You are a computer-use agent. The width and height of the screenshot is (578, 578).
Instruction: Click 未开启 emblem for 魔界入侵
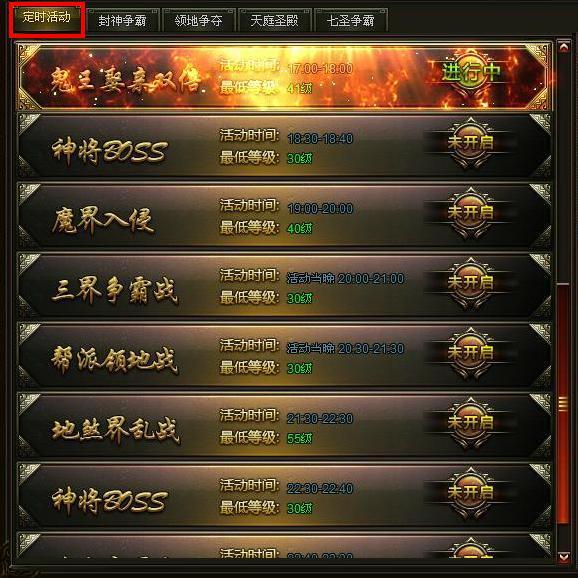470,213
